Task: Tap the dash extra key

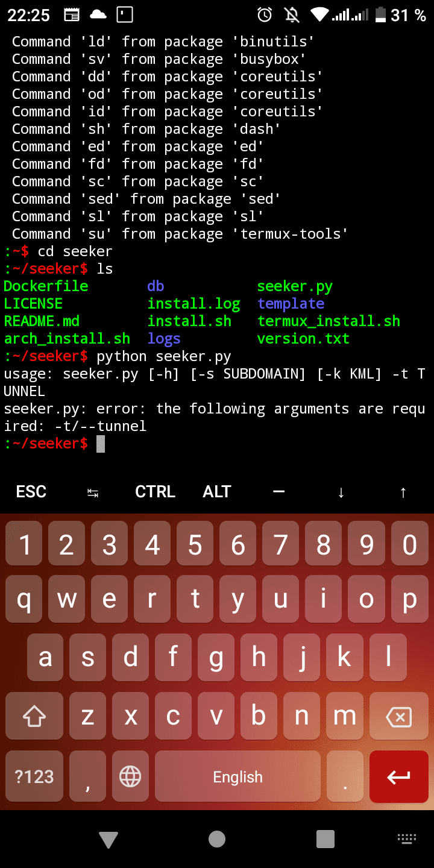Action: tap(278, 492)
